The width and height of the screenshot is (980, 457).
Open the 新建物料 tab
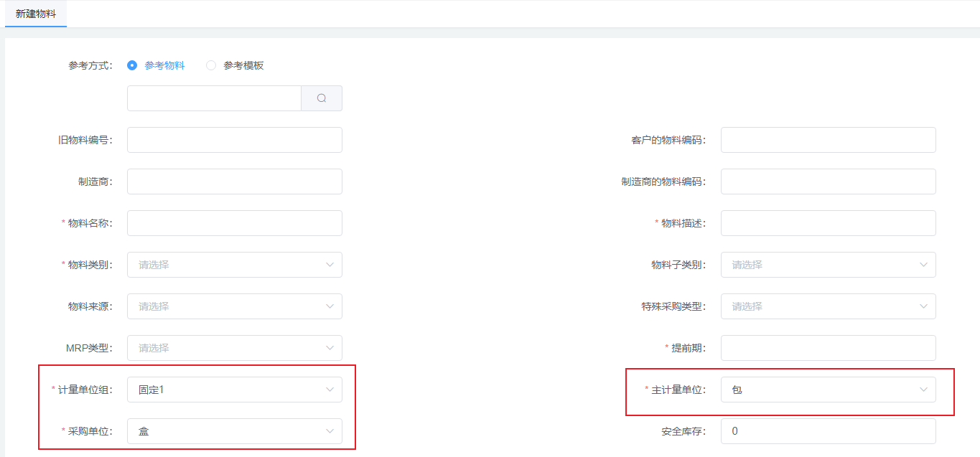pyautogui.click(x=36, y=14)
